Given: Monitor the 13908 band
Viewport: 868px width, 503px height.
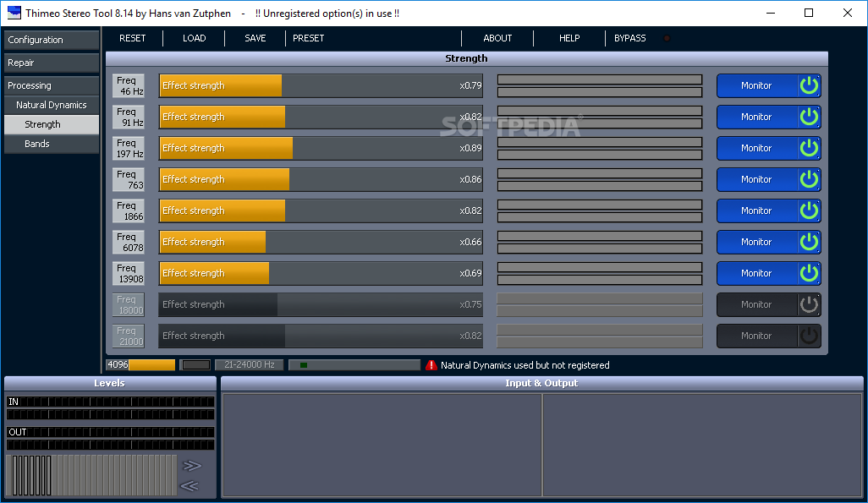Looking at the screenshot, I should pos(756,273).
